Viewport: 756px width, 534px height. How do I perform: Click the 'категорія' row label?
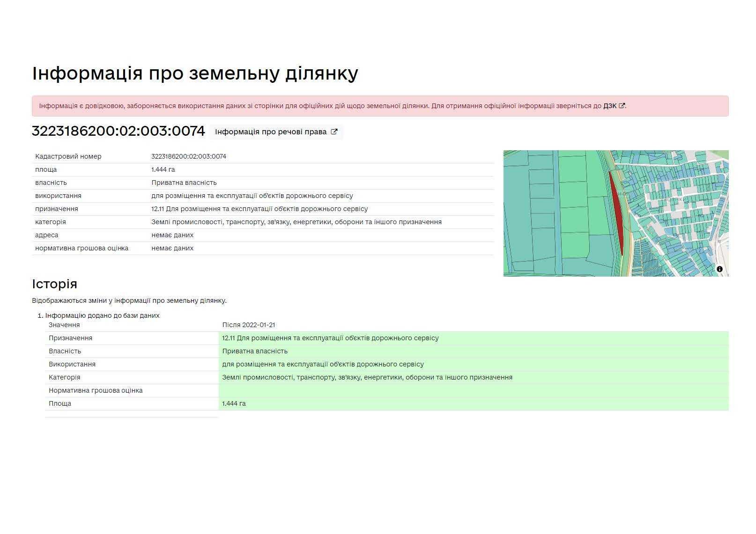51,222
